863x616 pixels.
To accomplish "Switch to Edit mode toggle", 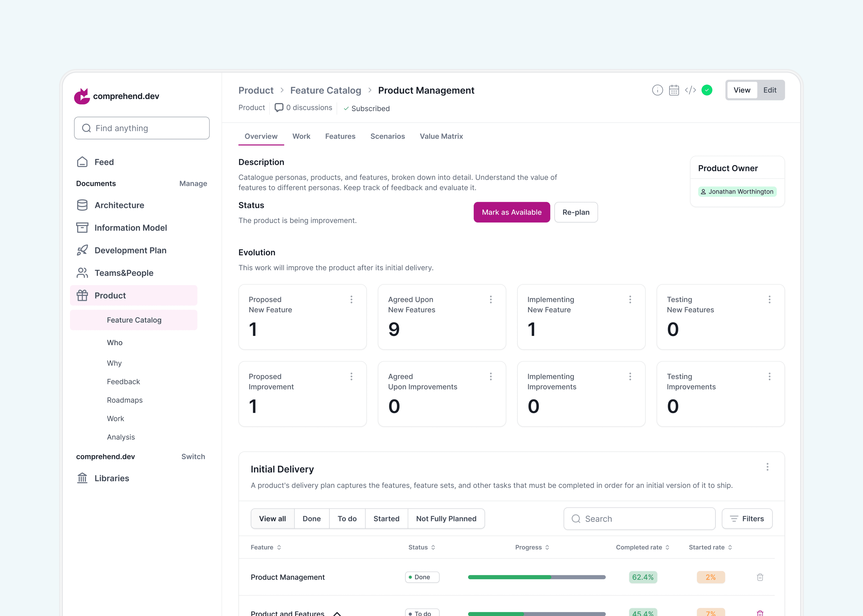I will click(770, 90).
